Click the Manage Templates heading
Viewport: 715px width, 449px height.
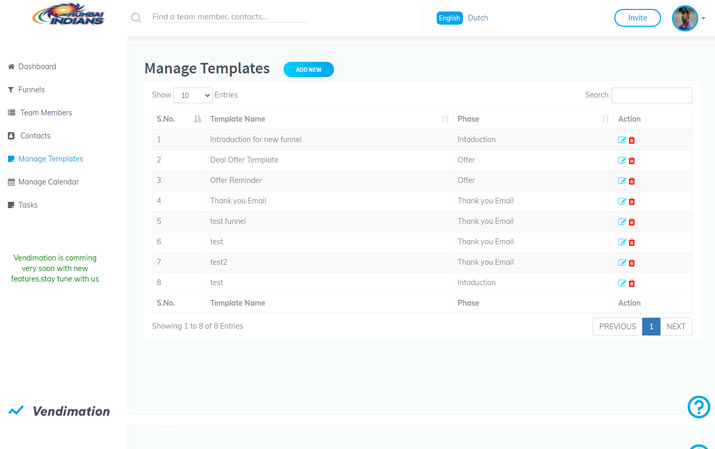[x=207, y=68]
